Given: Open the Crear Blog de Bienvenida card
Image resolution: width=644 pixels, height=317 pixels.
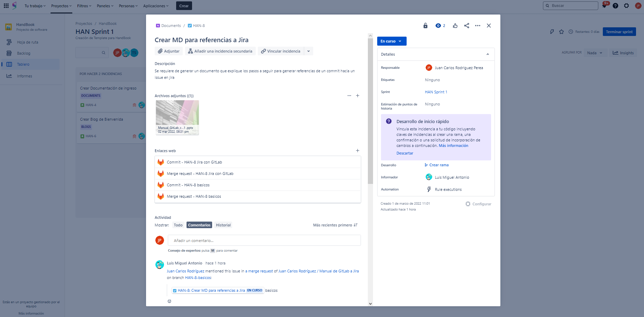Looking at the screenshot, I should coord(111,128).
